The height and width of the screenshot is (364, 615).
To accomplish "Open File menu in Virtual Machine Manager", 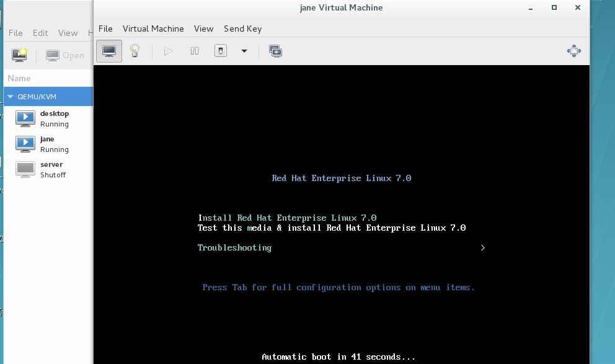I will click(15, 33).
